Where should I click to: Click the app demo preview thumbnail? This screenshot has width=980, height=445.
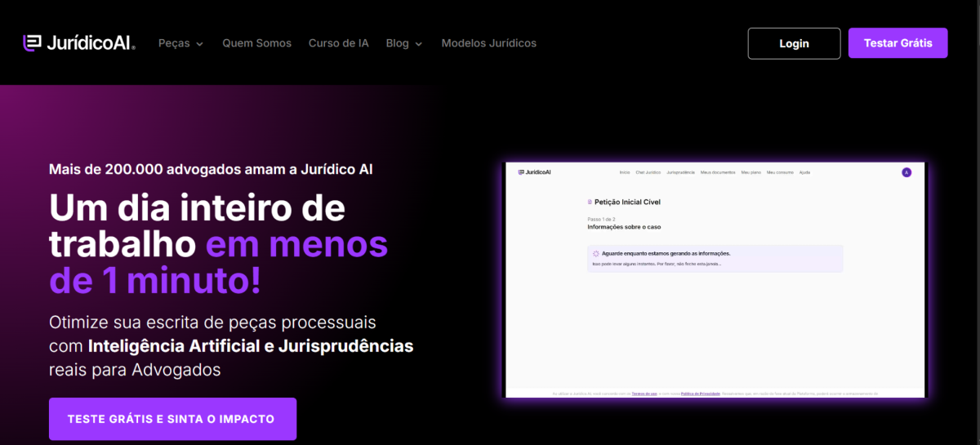click(715, 279)
